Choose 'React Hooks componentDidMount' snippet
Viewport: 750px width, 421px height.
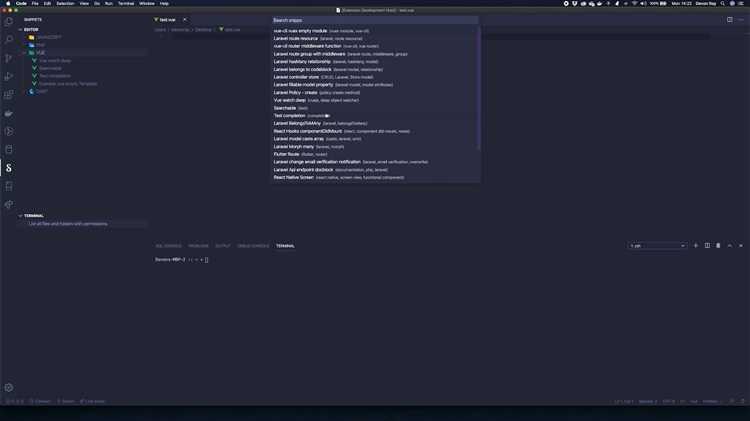point(375,131)
